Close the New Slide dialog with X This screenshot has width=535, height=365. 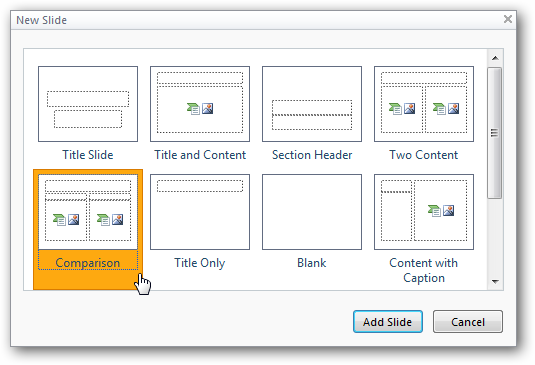coord(508,19)
